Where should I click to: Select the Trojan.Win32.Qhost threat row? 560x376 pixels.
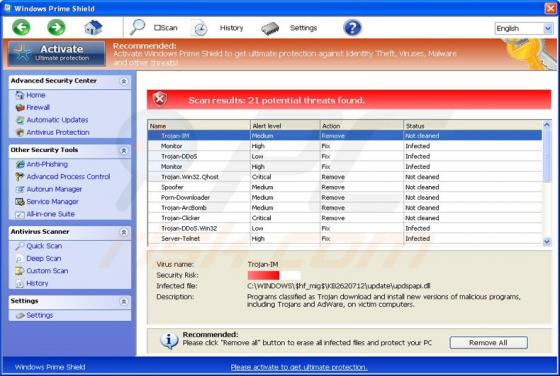pos(345,177)
